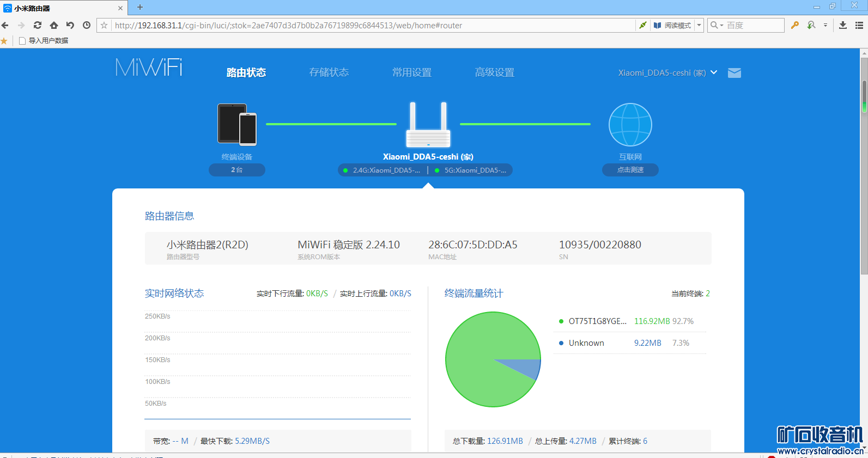
Task: Click the address bar URL
Action: [289, 25]
